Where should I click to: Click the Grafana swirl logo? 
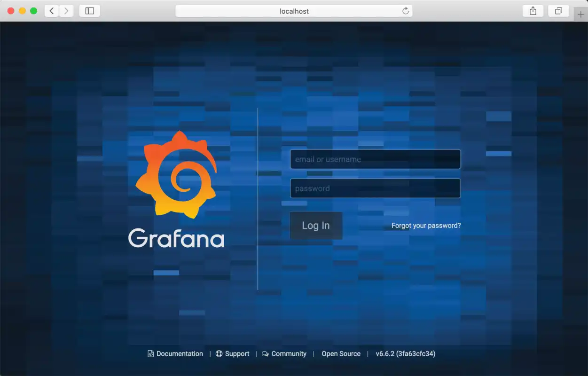click(176, 174)
